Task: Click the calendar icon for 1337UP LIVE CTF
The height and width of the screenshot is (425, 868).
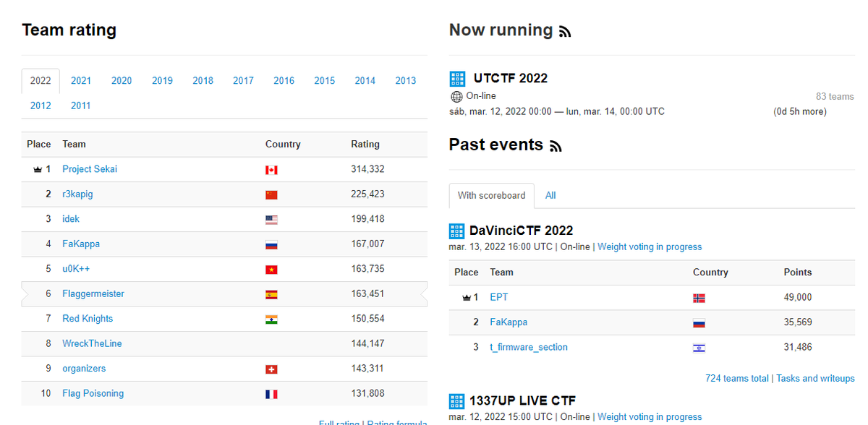Action: pyautogui.click(x=456, y=400)
